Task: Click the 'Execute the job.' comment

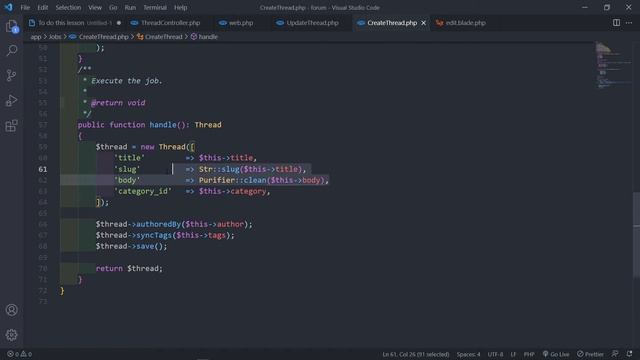Action: [127, 81]
